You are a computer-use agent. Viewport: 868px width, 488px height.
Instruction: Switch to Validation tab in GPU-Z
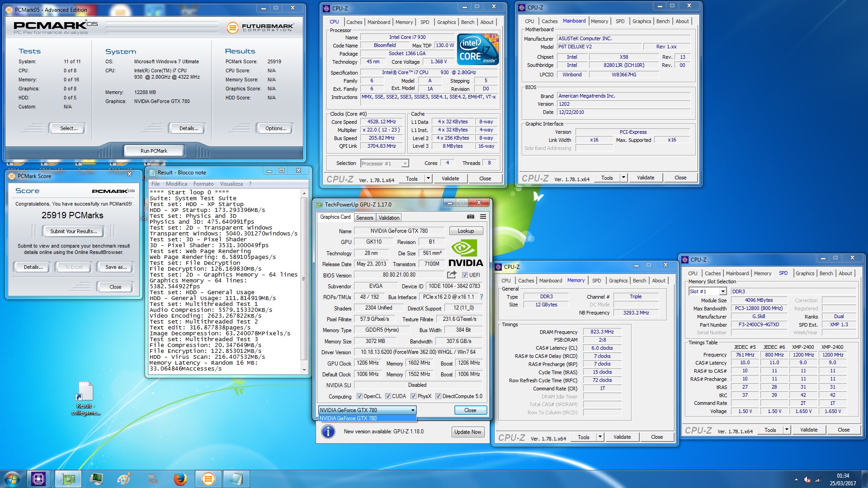tap(389, 218)
